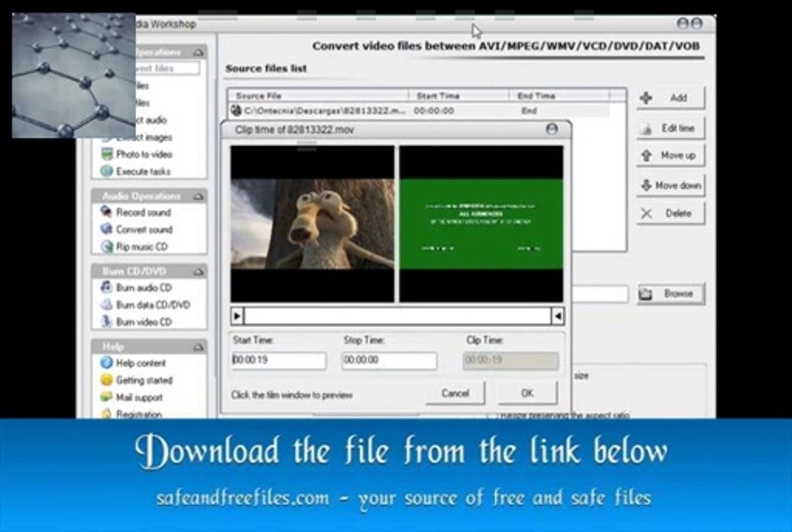Click the plus icon on Add button
792x532 pixels.
(x=646, y=98)
